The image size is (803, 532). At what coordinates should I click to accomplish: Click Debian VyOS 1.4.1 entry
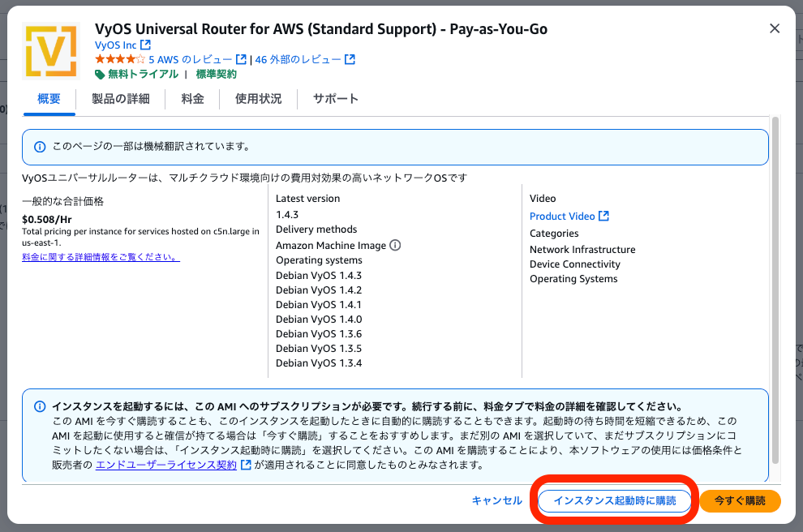[x=319, y=305]
